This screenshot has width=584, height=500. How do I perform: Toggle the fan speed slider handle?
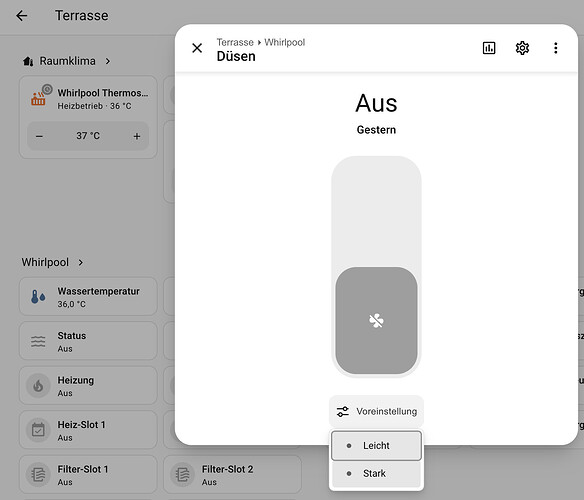point(376,320)
